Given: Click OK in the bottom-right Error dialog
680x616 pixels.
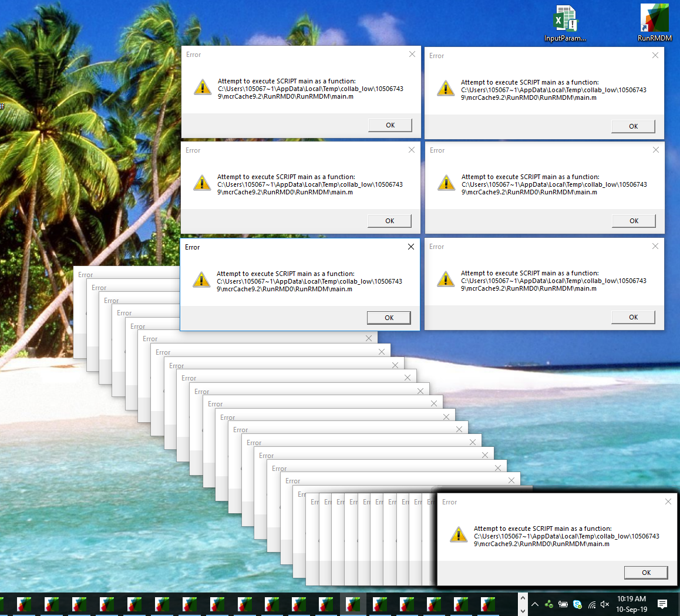Looking at the screenshot, I should [646, 573].
